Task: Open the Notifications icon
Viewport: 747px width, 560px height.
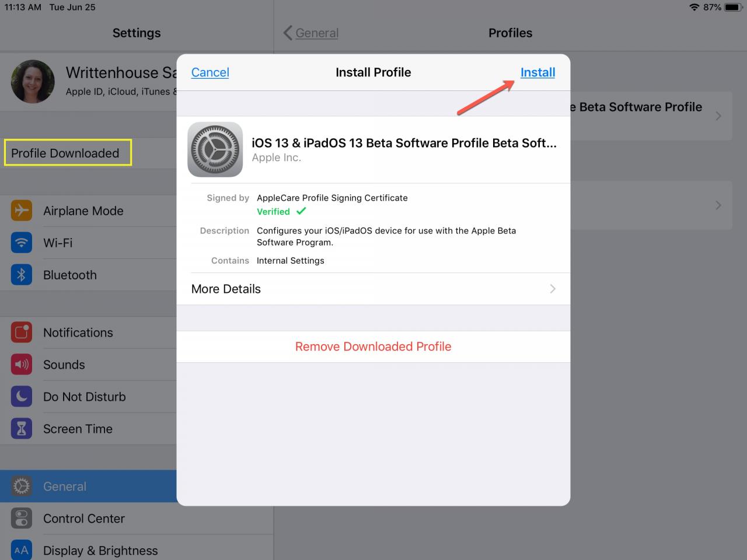Action: tap(22, 332)
